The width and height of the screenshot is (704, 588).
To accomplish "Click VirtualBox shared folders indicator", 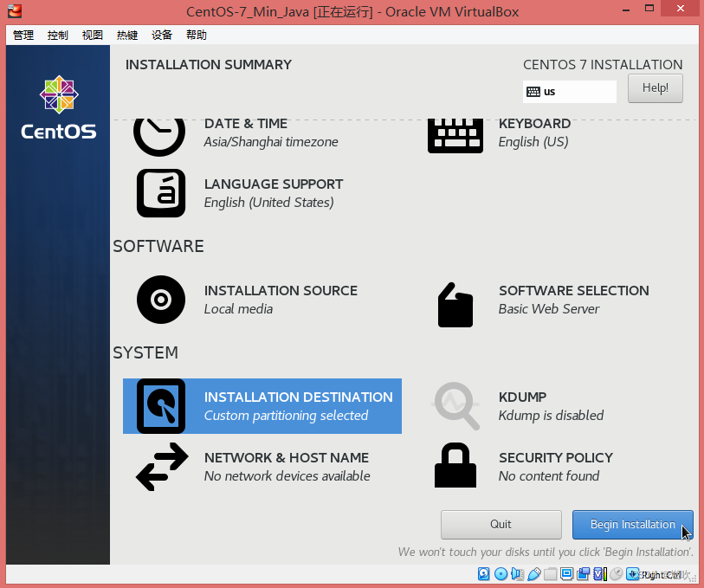I will pyautogui.click(x=551, y=573).
